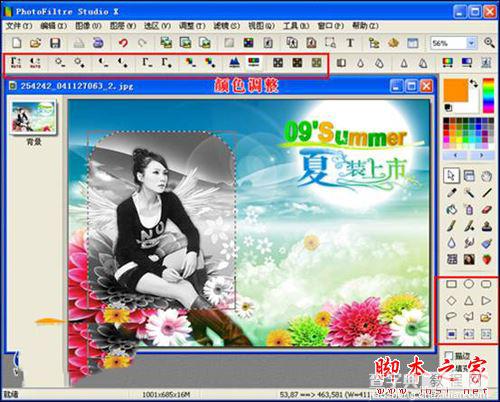Open the 视图 menu
The height and width of the screenshot is (402, 500).
(261, 26)
